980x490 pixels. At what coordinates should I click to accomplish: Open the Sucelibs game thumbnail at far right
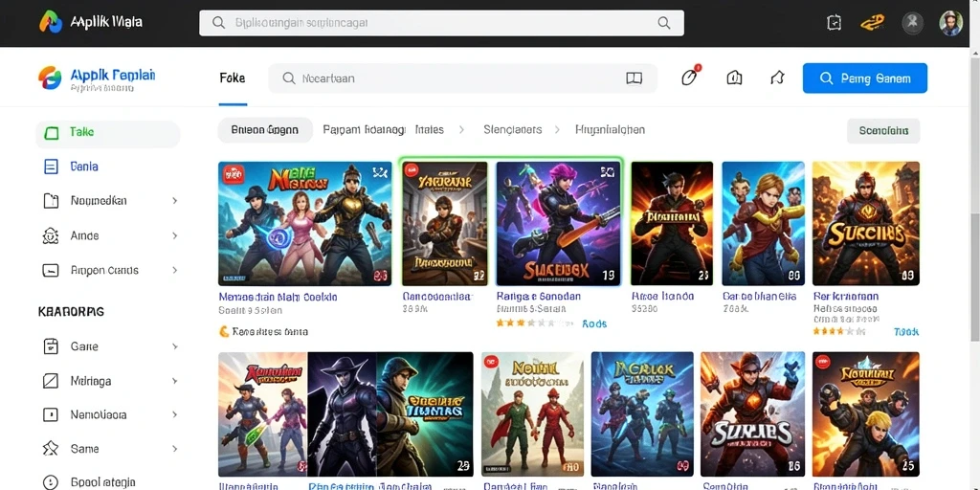[x=866, y=224]
